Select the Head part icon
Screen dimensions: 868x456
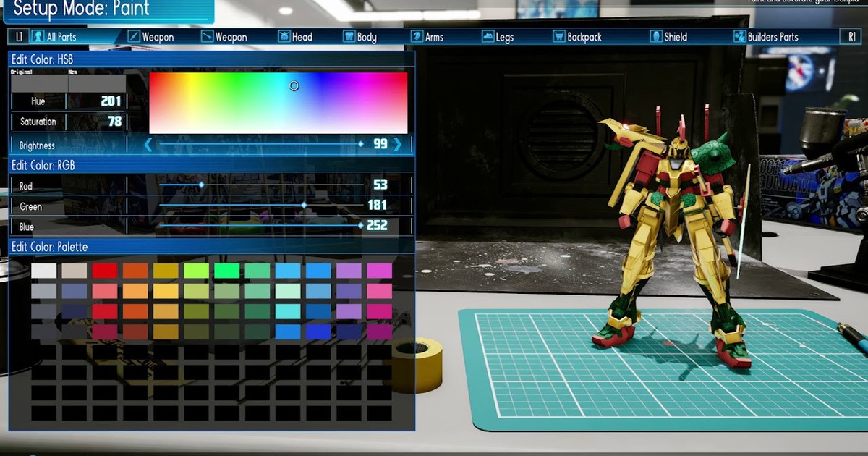(x=285, y=37)
